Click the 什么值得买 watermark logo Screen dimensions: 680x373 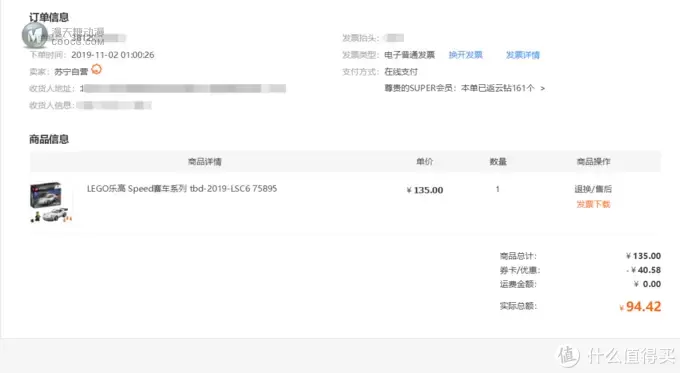pos(616,356)
